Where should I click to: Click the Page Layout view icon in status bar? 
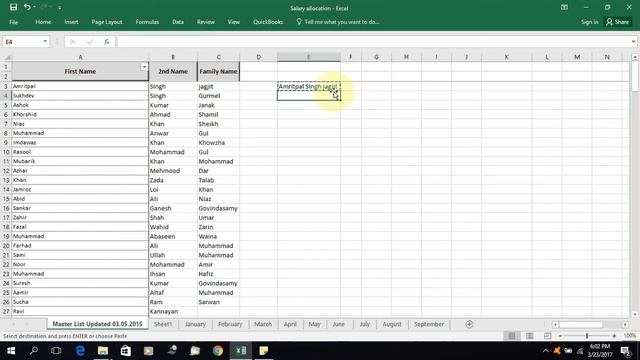coord(530,336)
